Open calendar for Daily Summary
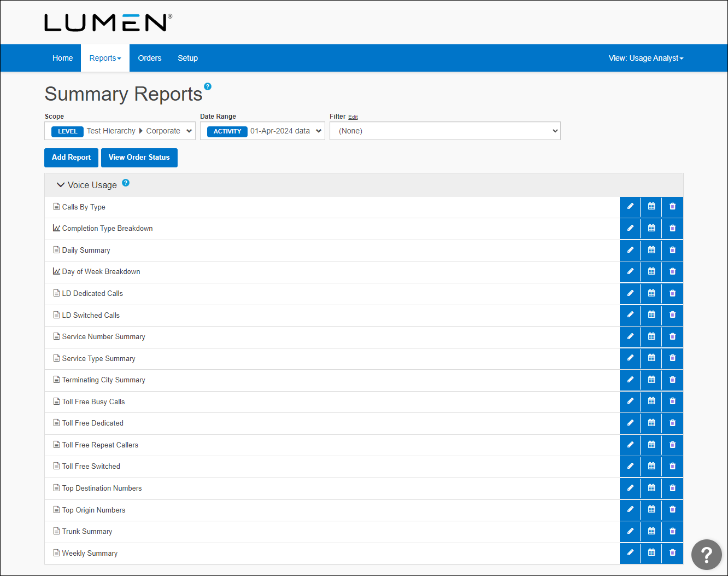728x576 pixels. pos(651,250)
